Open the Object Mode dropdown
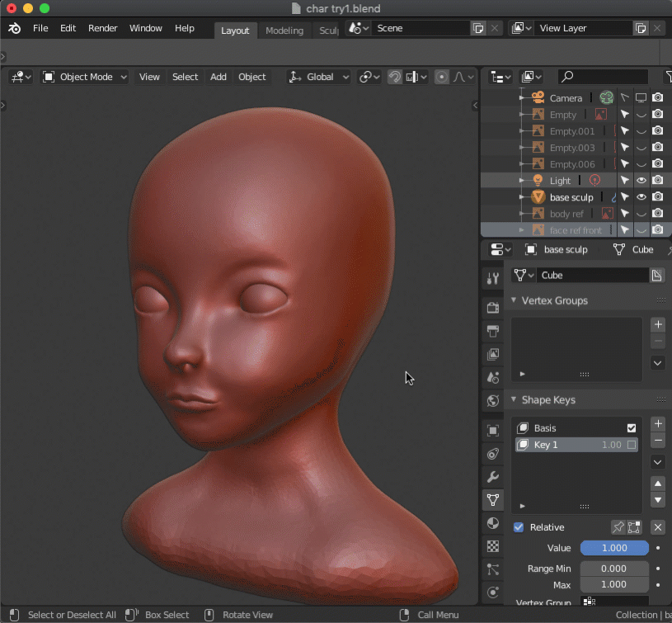The image size is (672, 623). pyautogui.click(x=86, y=77)
